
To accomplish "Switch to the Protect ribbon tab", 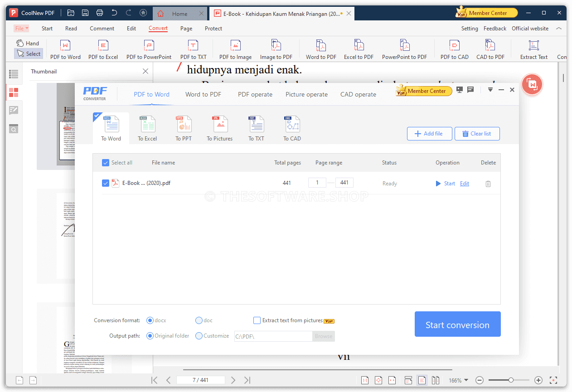I will click(213, 28).
